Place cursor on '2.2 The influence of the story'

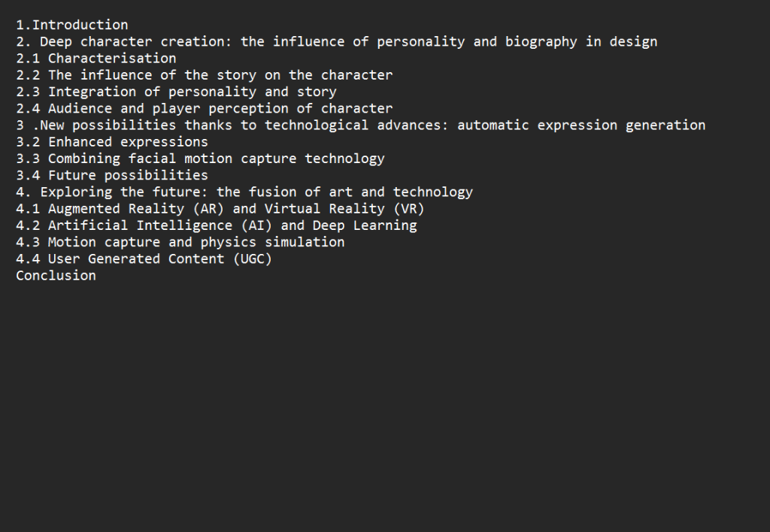coord(205,75)
